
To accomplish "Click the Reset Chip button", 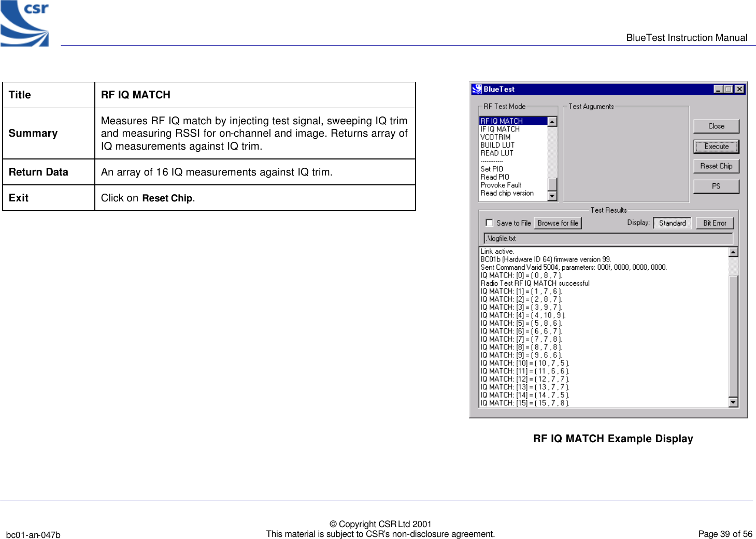I will (716, 166).
